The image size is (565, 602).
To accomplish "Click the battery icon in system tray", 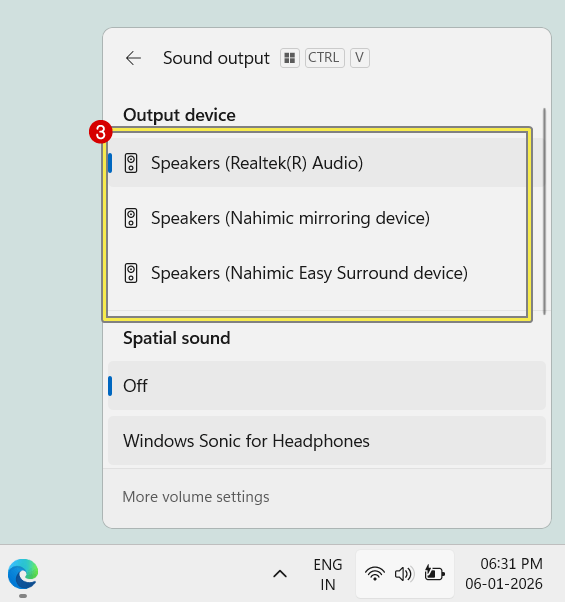I will pos(434,574).
